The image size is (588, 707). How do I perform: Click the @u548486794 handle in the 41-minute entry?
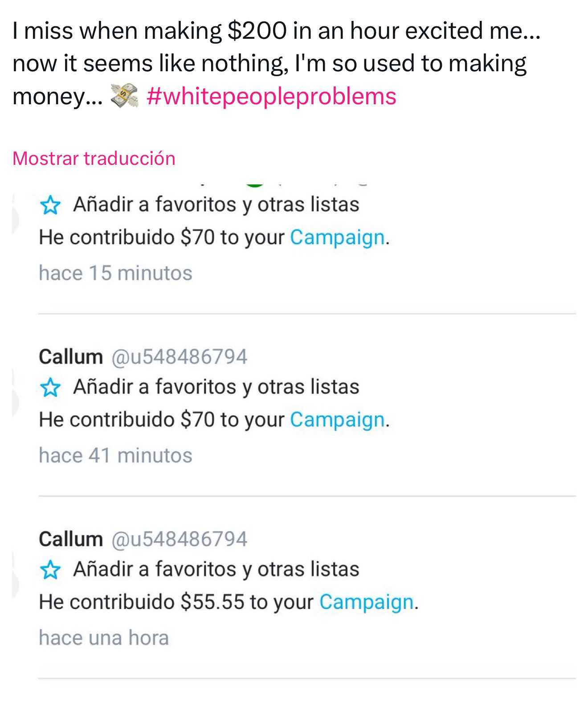click(x=179, y=357)
